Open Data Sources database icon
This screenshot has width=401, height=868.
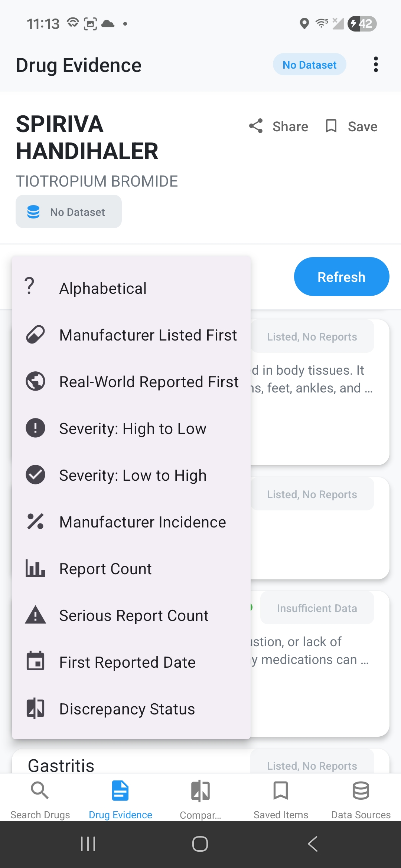pyautogui.click(x=361, y=790)
